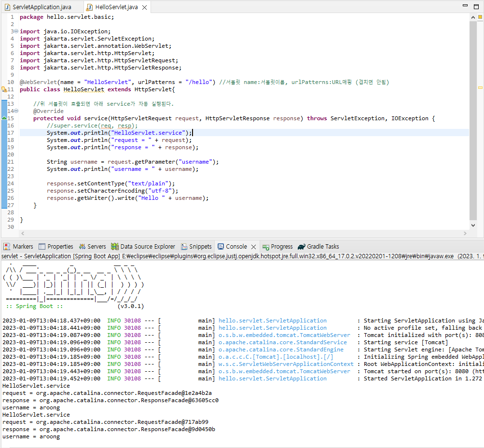484x448 pixels.
Task: Click the warning marker on line 11
Action: point(4,89)
